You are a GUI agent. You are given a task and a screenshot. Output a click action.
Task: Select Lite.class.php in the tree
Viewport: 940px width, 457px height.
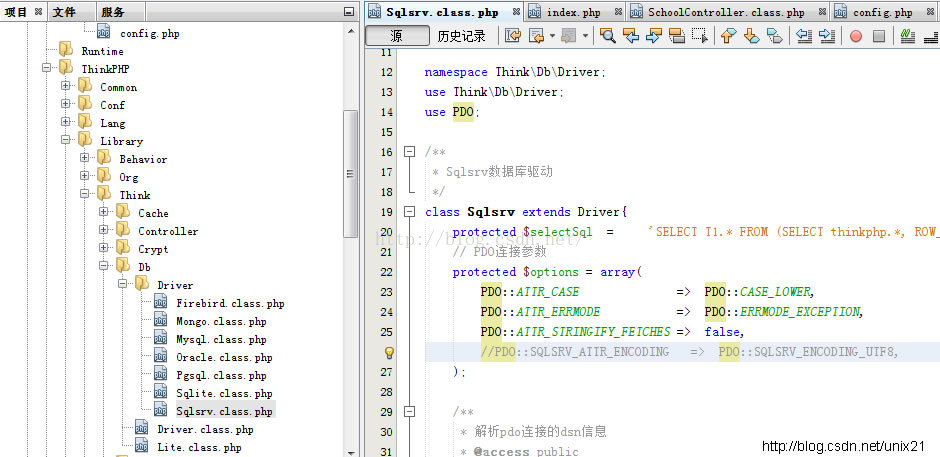click(x=199, y=447)
